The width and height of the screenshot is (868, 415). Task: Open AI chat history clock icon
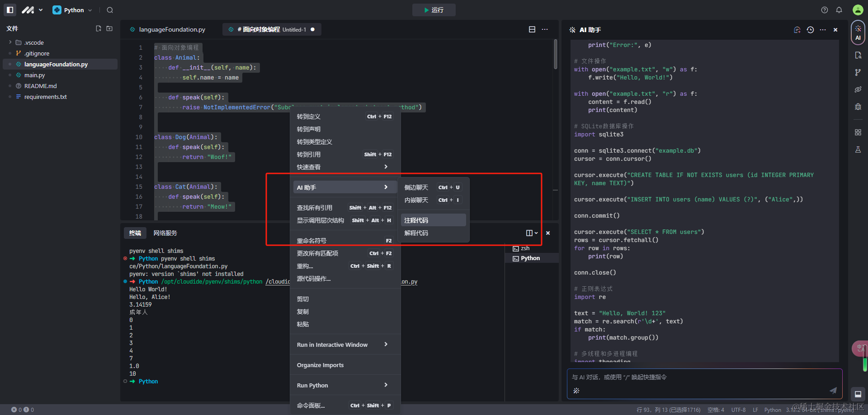810,30
